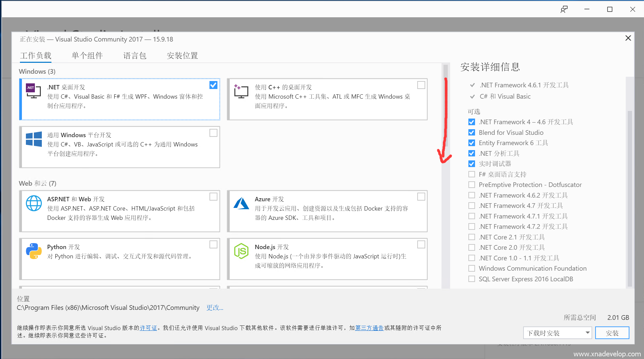Click the feedback person icon in title bar
This screenshot has height=359, width=644.
coord(564,9)
